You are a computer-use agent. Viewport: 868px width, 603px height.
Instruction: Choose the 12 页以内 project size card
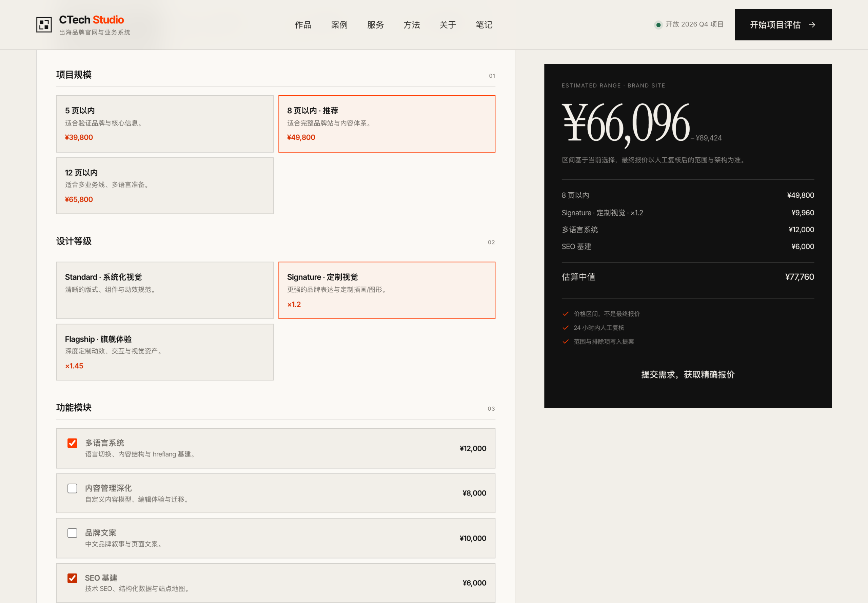(x=165, y=186)
